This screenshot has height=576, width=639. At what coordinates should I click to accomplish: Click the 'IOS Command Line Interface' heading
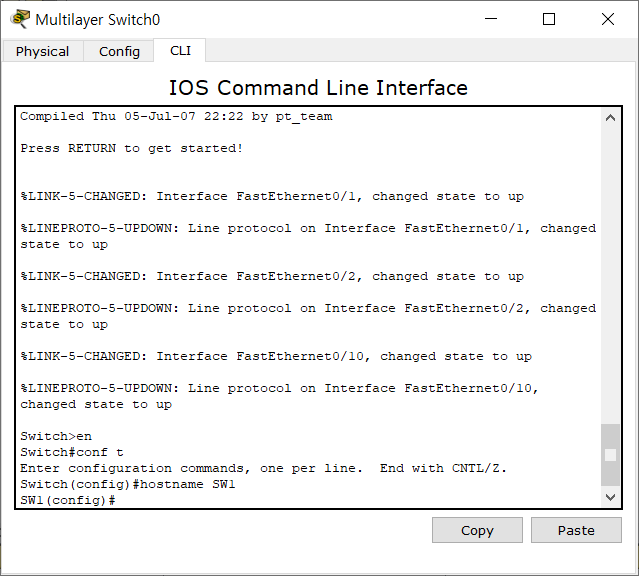318,88
